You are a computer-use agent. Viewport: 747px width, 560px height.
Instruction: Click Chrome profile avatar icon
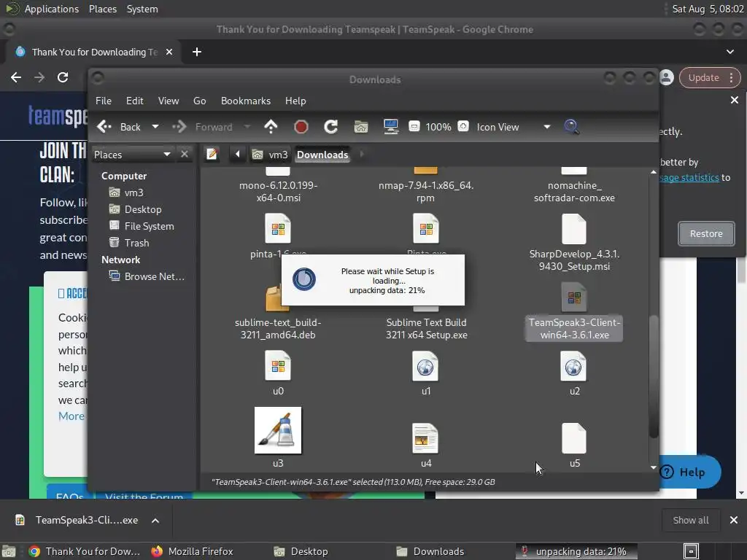[667, 77]
